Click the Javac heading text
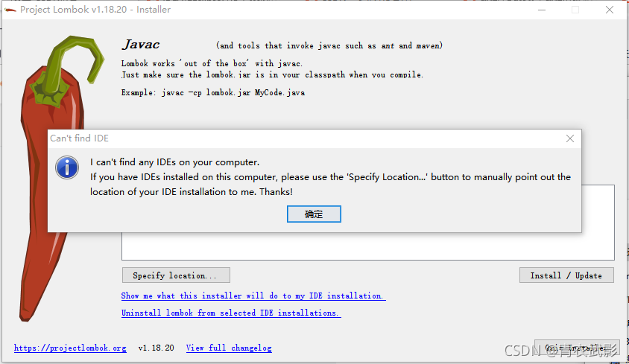 coord(141,45)
